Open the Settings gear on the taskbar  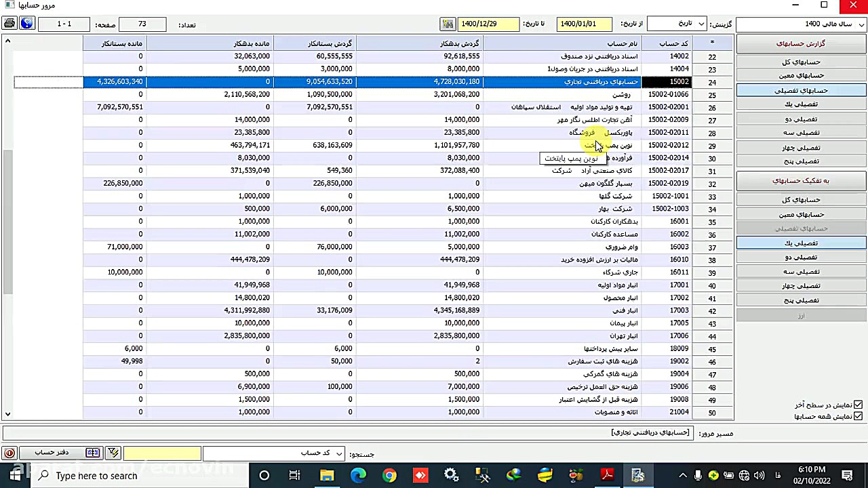(451, 475)
